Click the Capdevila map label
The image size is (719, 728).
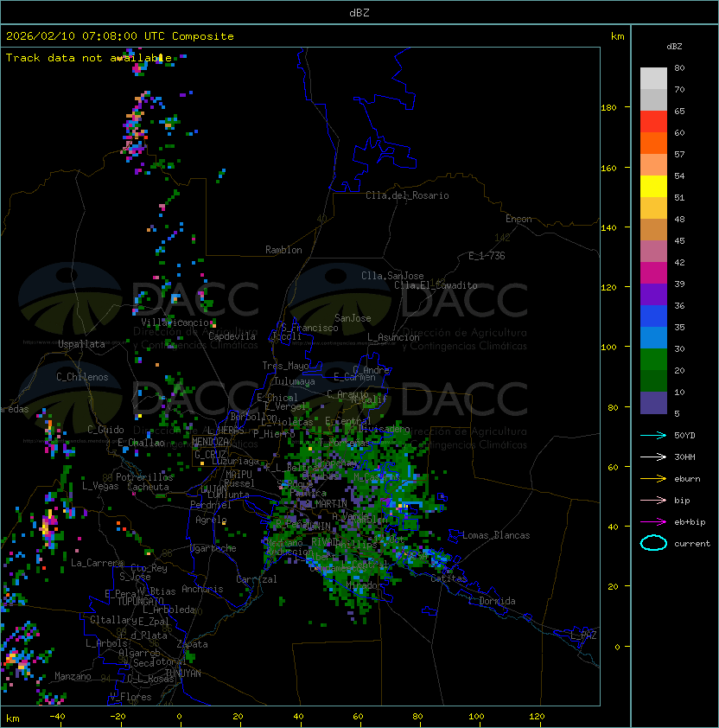pyautogui.click(x=232, y=336)
